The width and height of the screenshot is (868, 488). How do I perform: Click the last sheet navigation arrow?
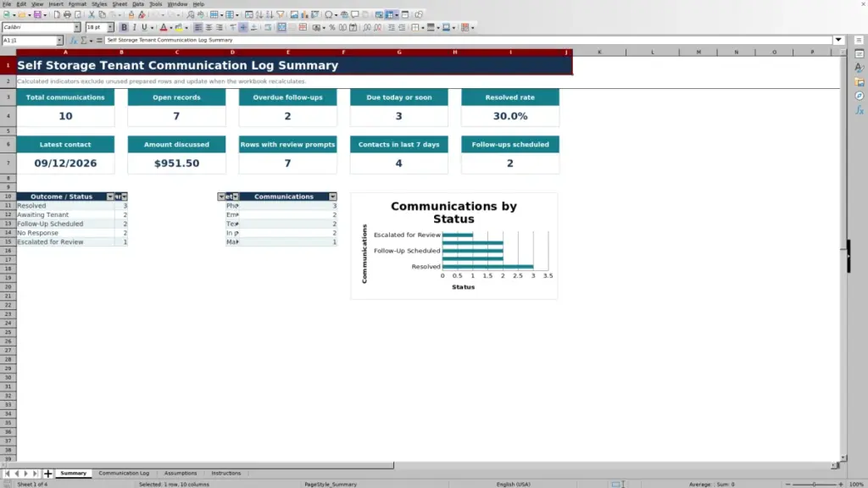[x=35, y=473]
